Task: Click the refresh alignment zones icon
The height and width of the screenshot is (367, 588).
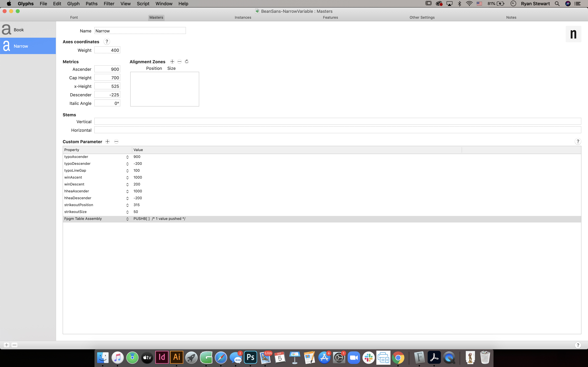Action: tap(187, 62)
